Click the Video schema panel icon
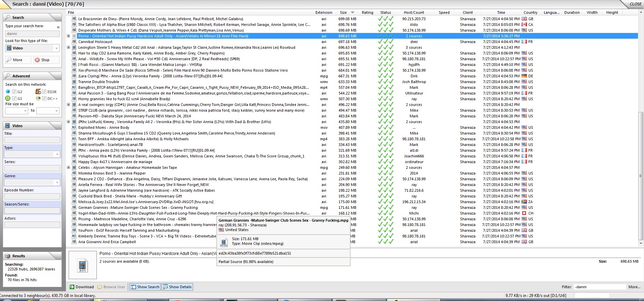This screenshot has width=644, height=301. click(x=8, y=126)
